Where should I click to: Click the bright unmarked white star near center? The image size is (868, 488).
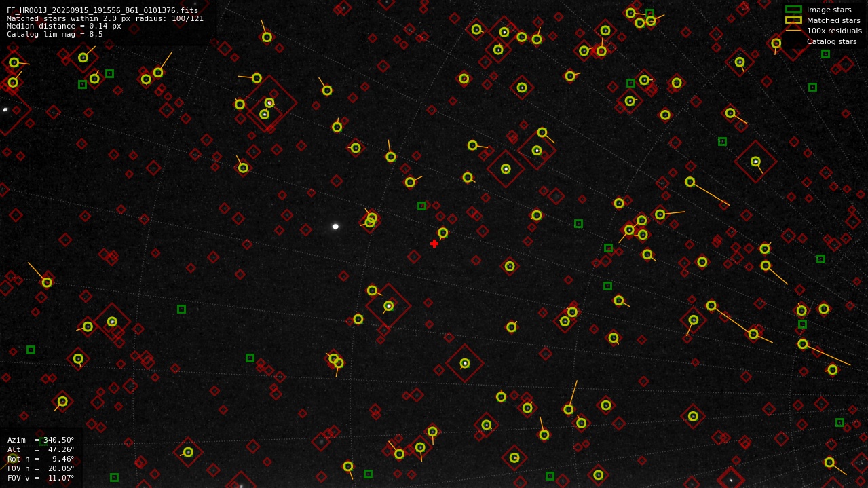335,226
